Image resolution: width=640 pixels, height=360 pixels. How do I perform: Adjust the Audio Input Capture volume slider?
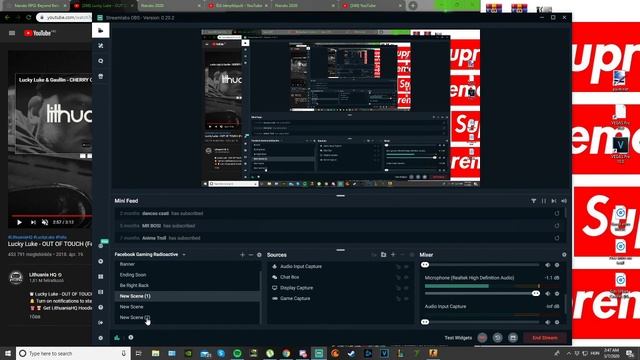click(x=482, y=322)
